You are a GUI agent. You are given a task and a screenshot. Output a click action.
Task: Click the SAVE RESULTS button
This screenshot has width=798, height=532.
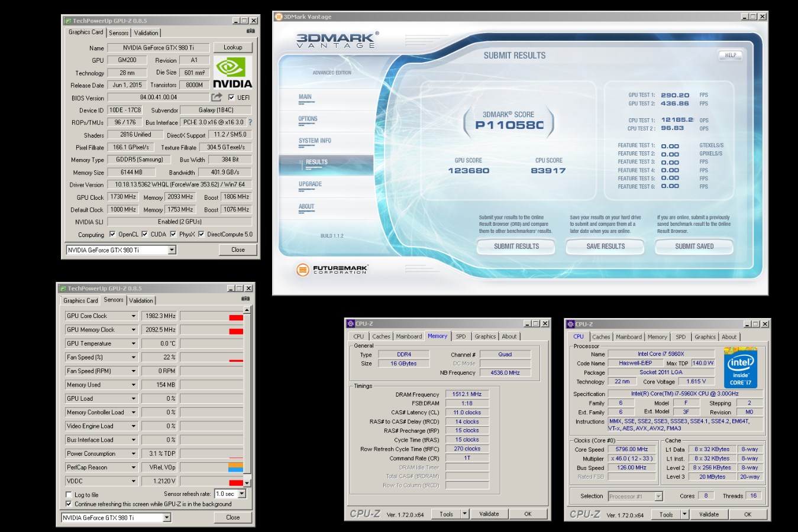click(605, 246)
